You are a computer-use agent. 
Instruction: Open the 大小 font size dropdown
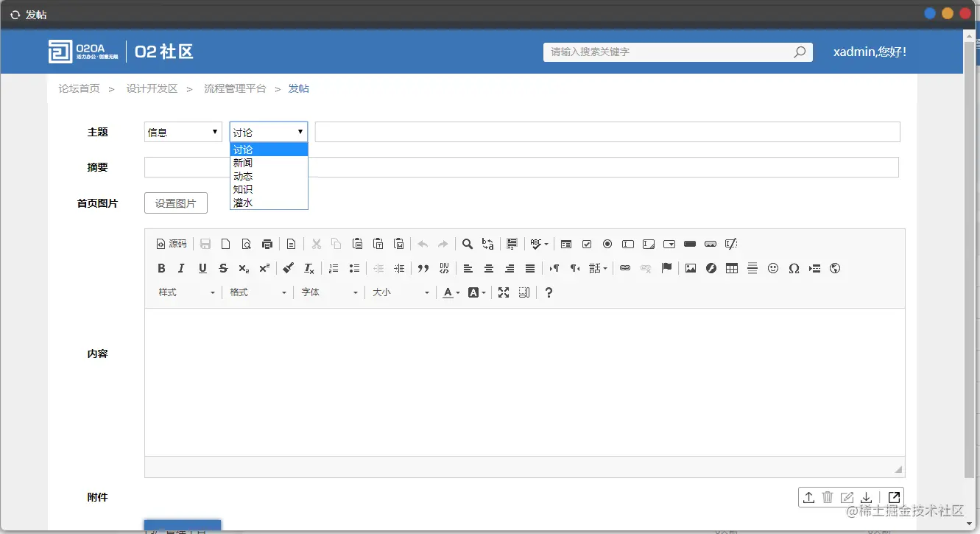(401, 292)
